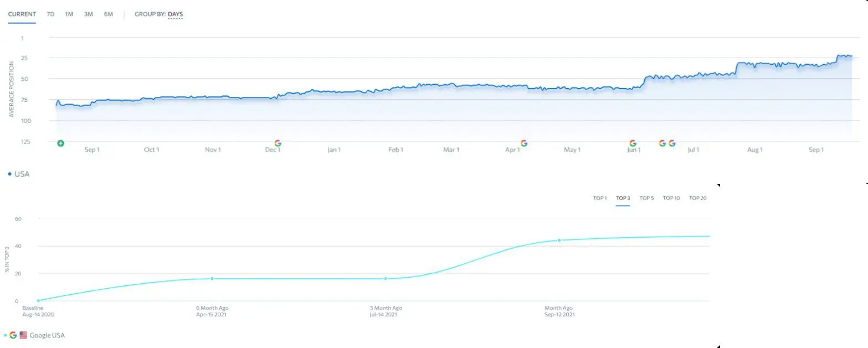Viewport: 868px width, 348px height.
Task: Click the Sep 1 label at the chart's start
Action: 91,150
